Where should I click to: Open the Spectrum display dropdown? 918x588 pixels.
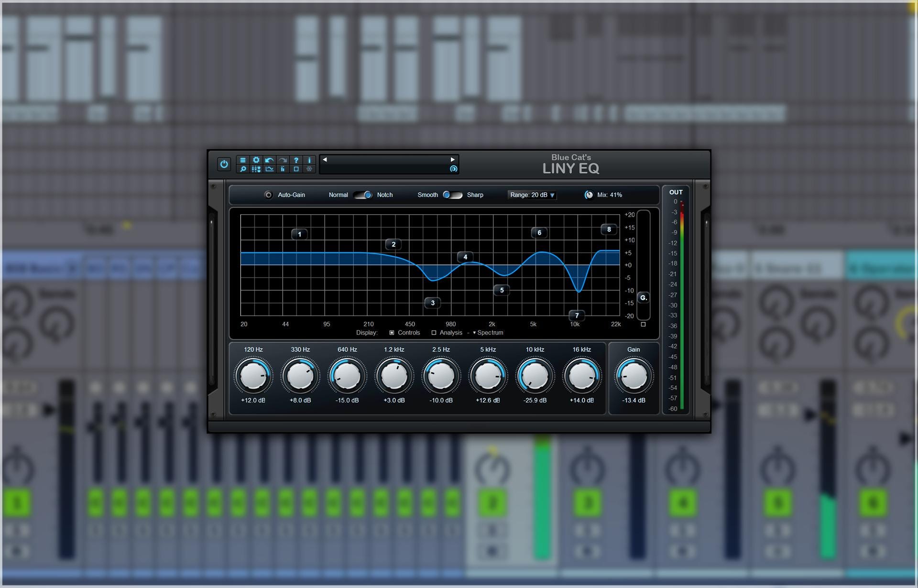point(488,333)
